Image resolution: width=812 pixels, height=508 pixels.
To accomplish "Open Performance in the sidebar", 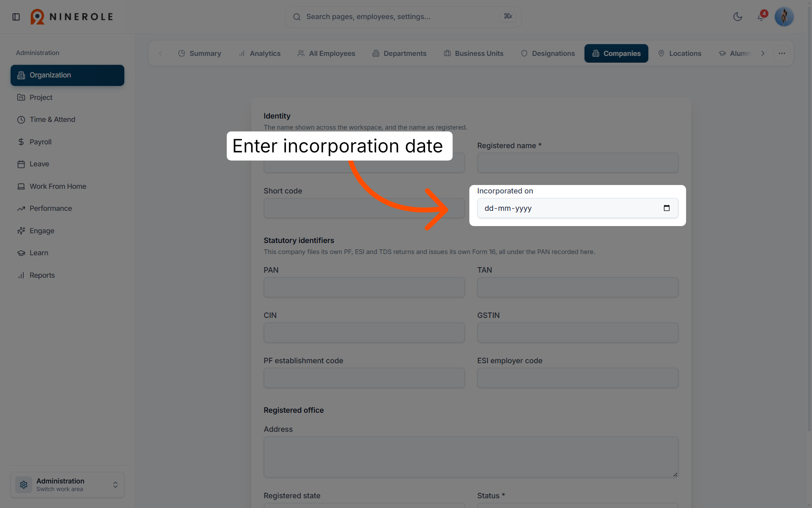I will click(68, 208).
